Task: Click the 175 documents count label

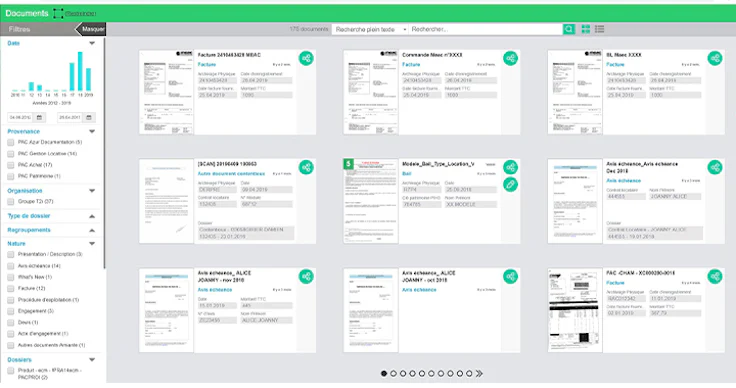Action: point(309,29)
